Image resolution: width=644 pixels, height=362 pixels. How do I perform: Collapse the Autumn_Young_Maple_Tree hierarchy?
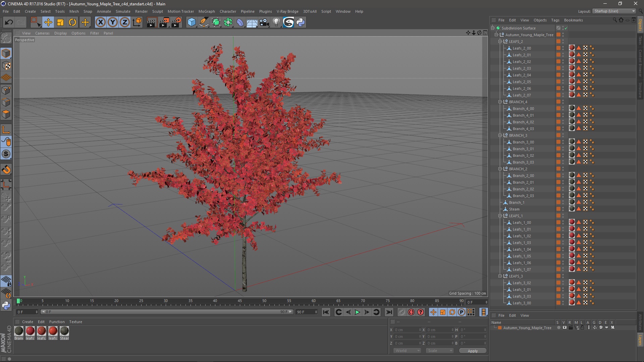(496, 35)
